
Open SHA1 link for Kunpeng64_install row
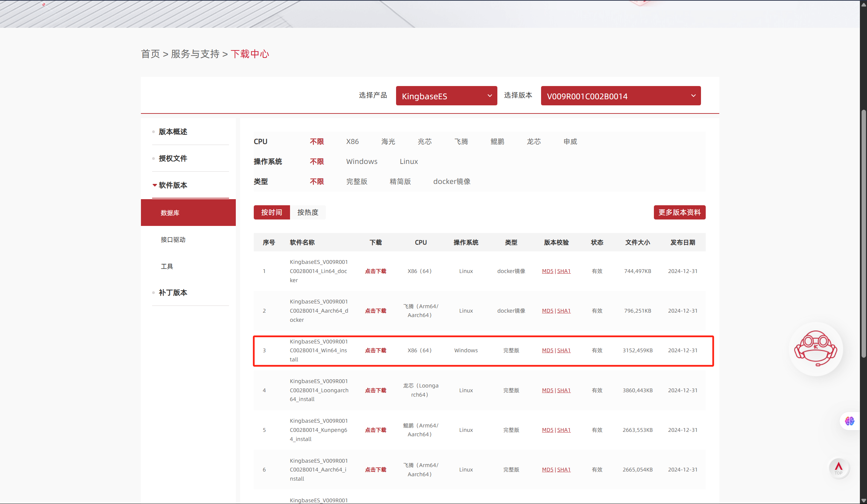[x=563, y=430]
